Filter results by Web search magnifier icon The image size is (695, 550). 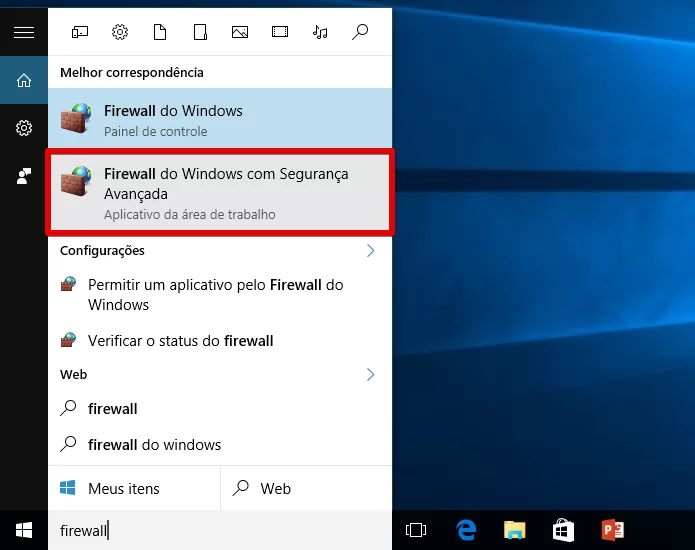pyautogui.click(x=360, y=32)
